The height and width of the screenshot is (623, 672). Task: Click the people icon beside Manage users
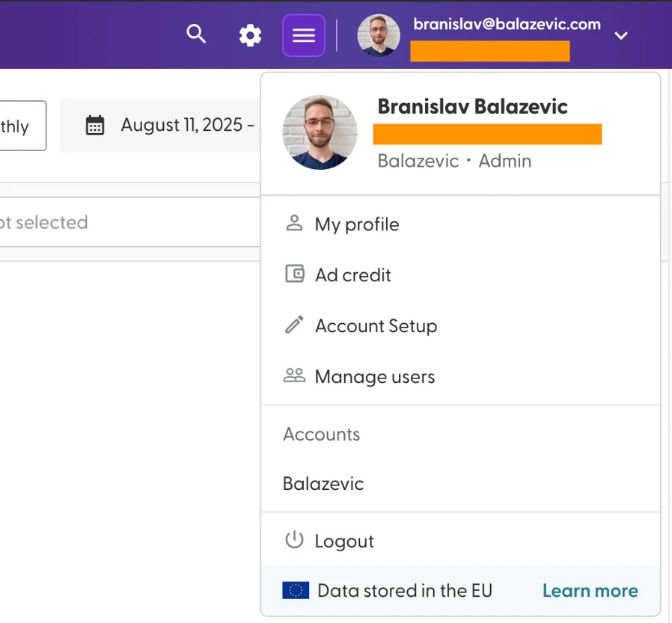click(294, 375)
